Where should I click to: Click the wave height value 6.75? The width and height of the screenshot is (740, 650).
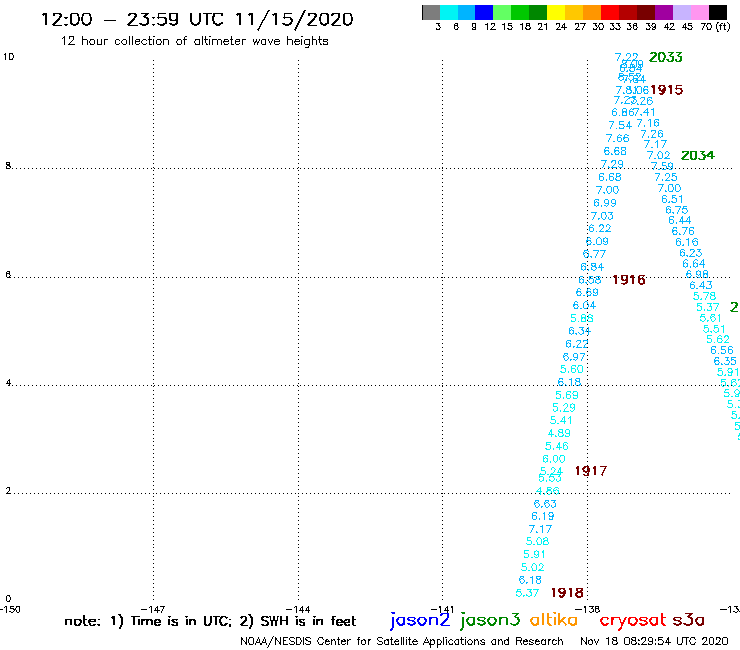pos(676,210)
